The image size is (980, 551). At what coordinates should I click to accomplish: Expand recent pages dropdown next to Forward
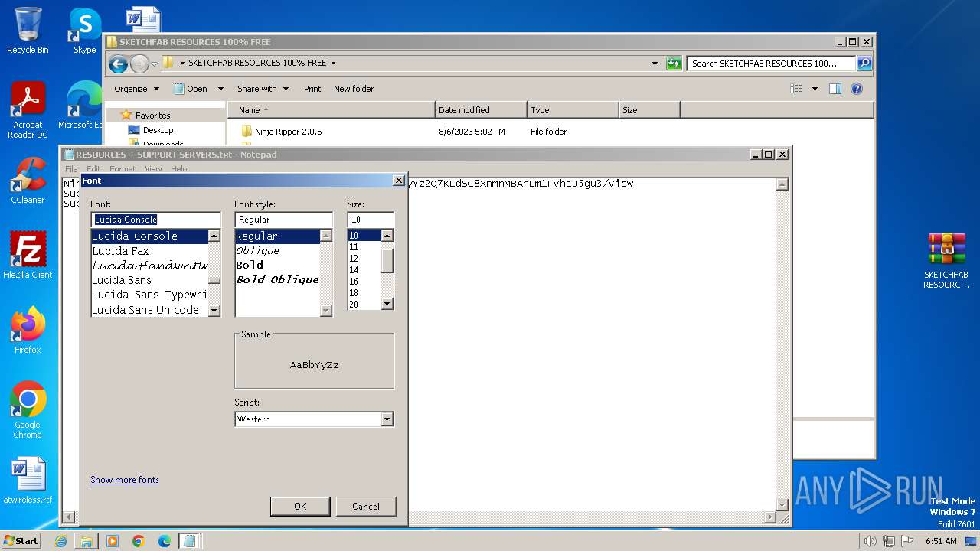(154, 64)
